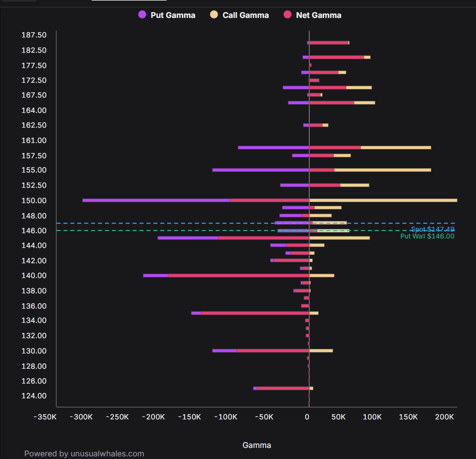The height and width of the screenshot is (459, 476).
Task: Toggle the Call Gamma legend series
Action: click(239, 15)
